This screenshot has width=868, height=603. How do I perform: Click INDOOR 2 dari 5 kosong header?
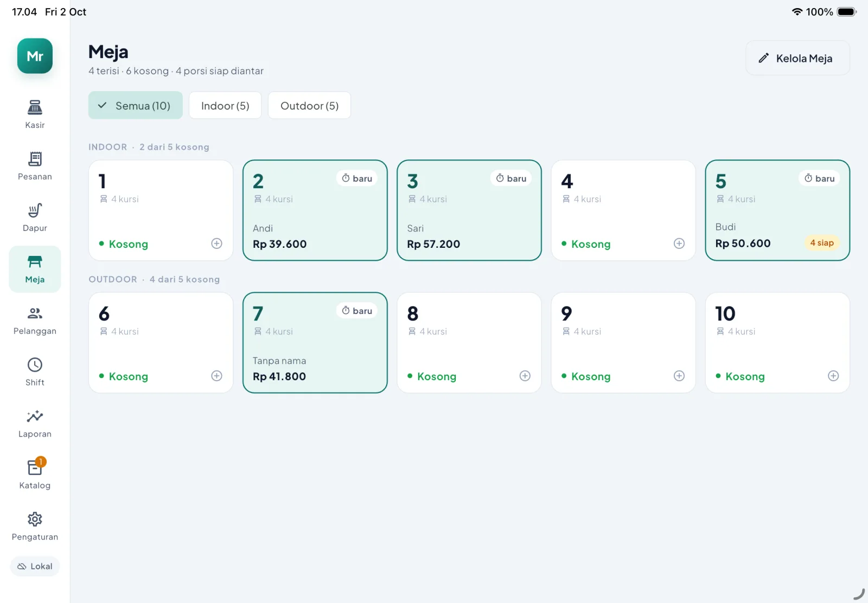pos(149,147)
